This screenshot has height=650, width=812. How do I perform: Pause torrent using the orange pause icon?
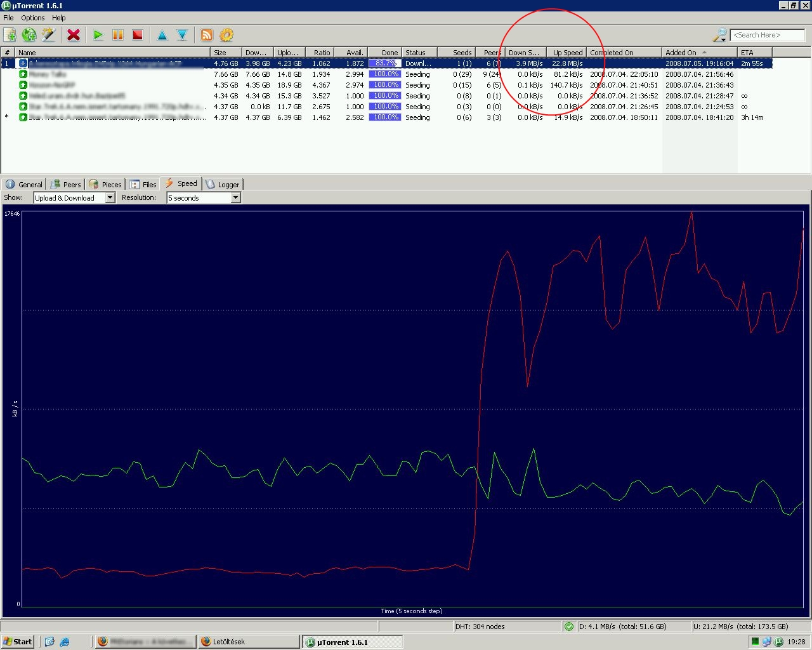pyautogui.click(x=118, y=35)
